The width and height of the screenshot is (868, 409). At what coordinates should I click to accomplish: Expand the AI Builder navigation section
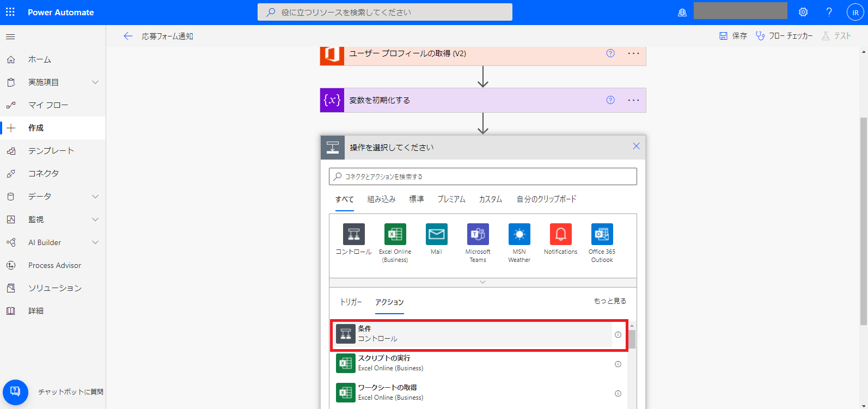(x=95, y=242)
